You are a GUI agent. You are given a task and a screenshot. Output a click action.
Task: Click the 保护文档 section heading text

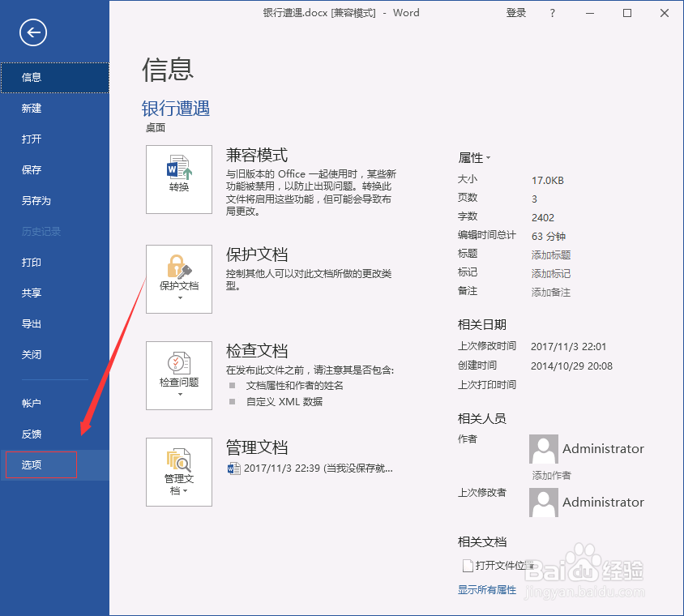coord(257,255)
